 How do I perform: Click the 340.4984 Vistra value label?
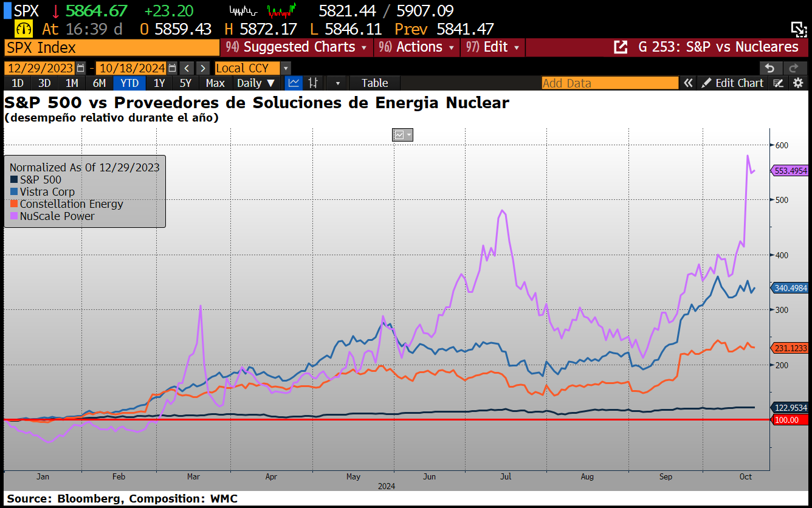click(790, 288)
